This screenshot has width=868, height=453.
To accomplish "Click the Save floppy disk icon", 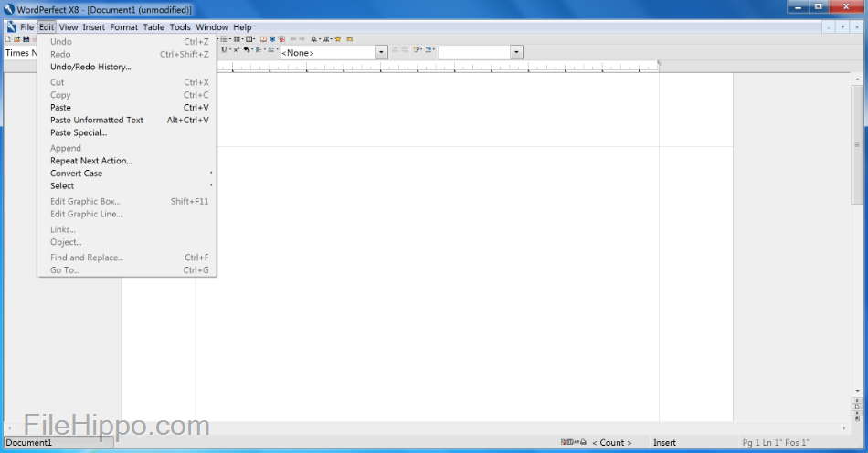I will [26, 39].
